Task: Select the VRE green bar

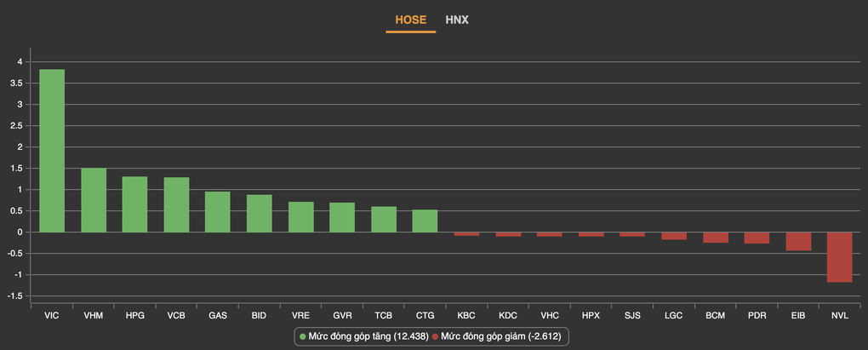Action: pos(301,216)
